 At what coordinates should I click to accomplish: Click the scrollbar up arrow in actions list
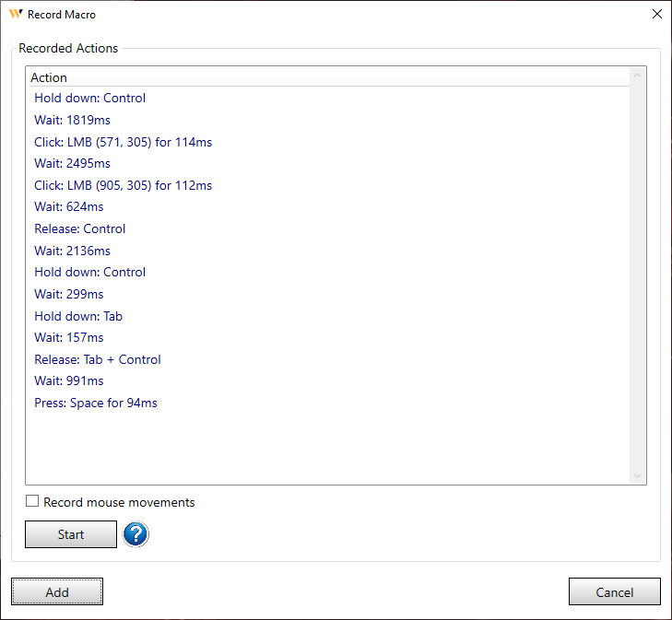(x=637, y=76)
